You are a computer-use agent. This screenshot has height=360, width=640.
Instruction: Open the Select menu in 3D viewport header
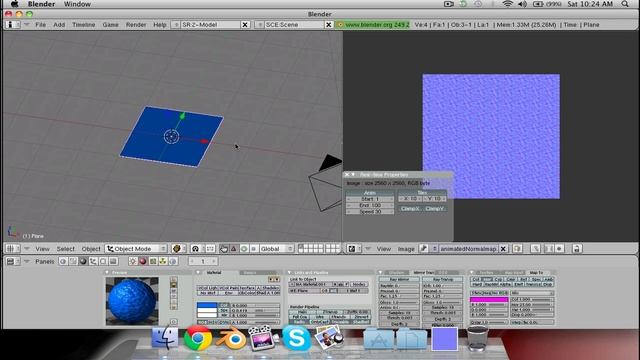click(65, 249)
